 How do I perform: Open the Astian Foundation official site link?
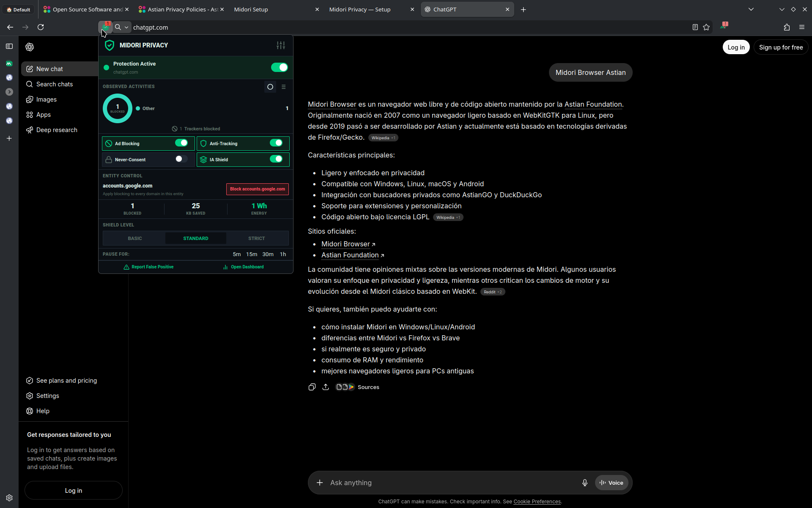[353, 255]
